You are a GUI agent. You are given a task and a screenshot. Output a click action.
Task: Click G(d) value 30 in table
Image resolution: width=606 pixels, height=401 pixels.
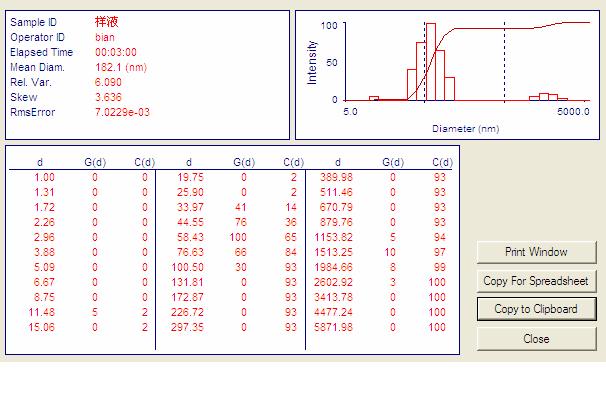[241, 267]
